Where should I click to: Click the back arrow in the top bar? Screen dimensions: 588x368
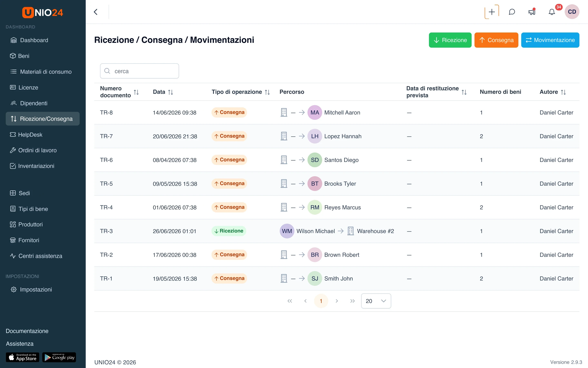tap(96, 12)
